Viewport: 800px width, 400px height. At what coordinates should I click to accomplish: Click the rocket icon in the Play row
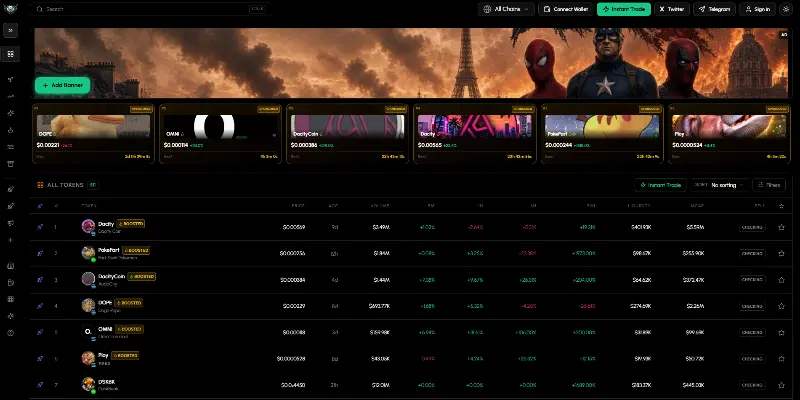[40, 358]
